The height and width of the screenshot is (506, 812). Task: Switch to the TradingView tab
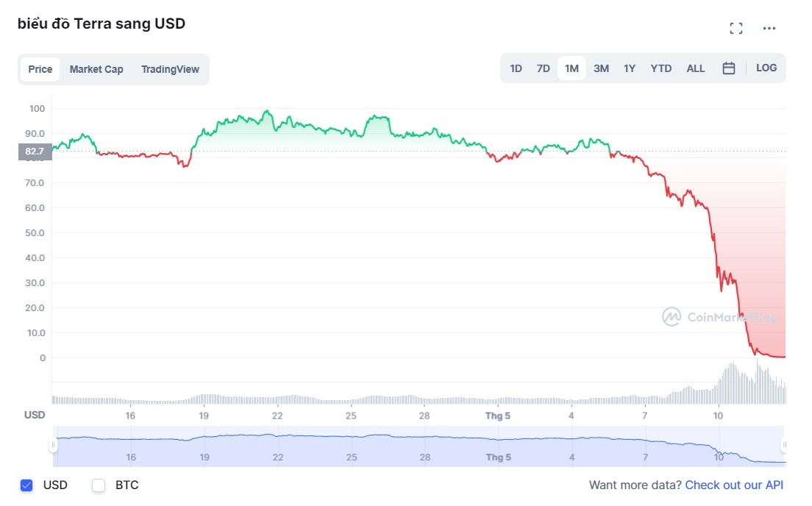coord(170,69)
